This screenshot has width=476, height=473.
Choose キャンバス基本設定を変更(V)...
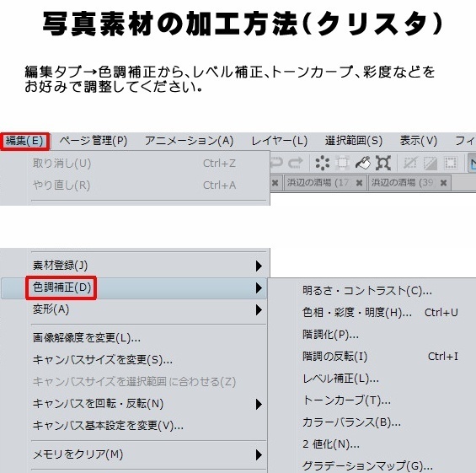[x=135, y=426]
